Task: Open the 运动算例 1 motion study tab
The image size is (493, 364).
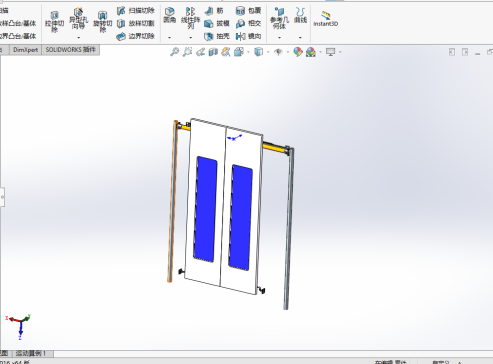Action: 33,353
